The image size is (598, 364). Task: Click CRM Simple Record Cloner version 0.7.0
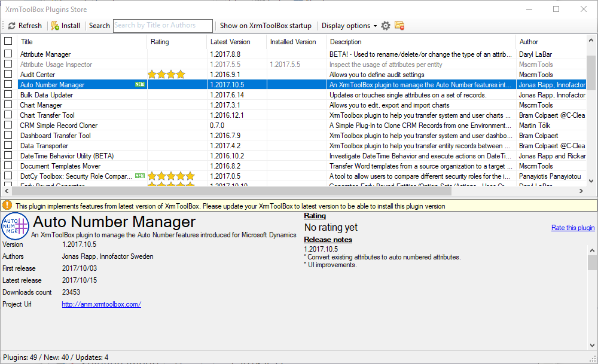pyautogui.click(x=217, y=126)
